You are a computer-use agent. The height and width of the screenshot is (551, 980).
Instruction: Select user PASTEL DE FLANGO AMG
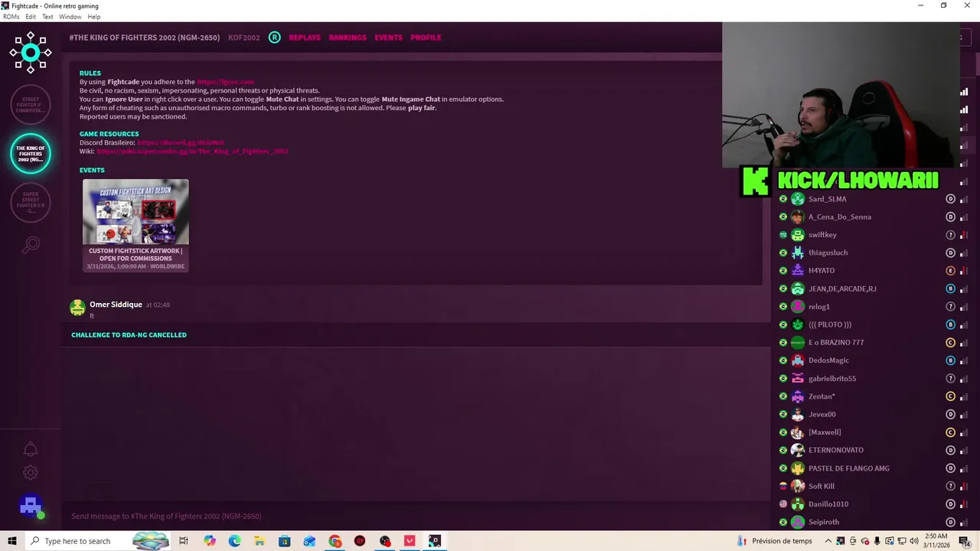(849, 468)
